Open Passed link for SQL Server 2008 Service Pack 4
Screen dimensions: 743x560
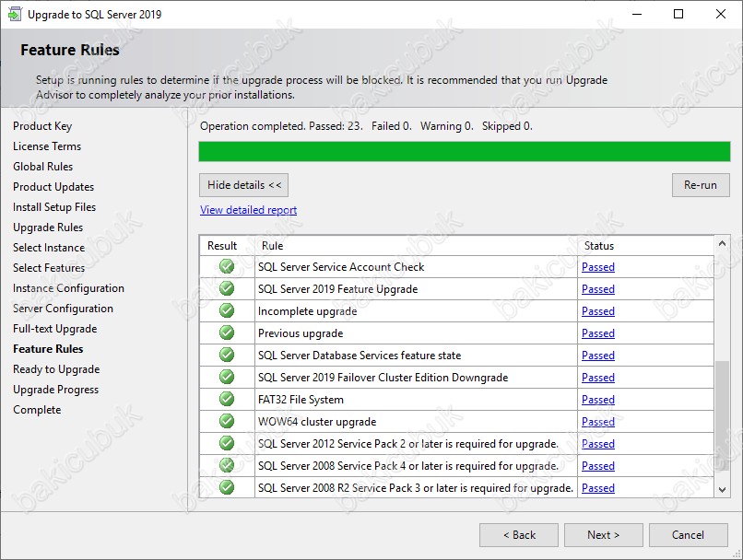(598, 466)
